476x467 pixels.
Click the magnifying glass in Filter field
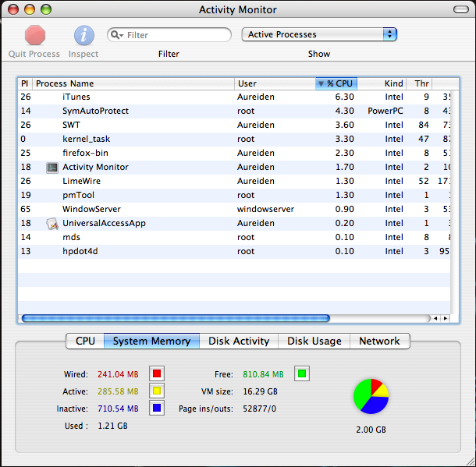[x=116, y=35]
